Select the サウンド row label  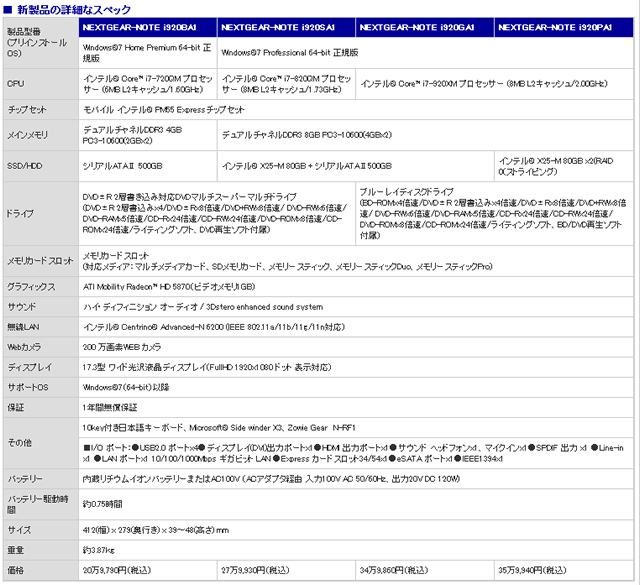(x=41, y=307)
